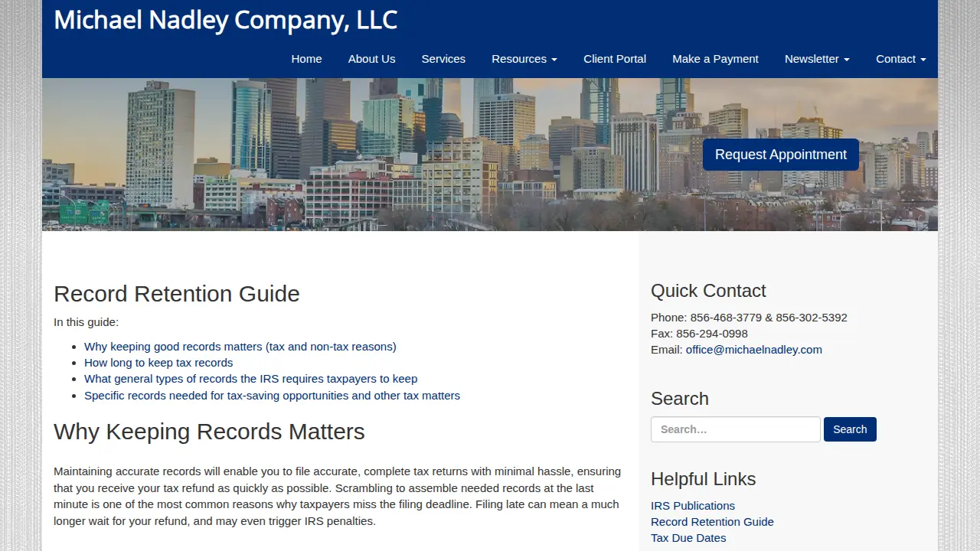
Task: Expand the Contact dropdown menu
Action: click(x=901, y=59)
